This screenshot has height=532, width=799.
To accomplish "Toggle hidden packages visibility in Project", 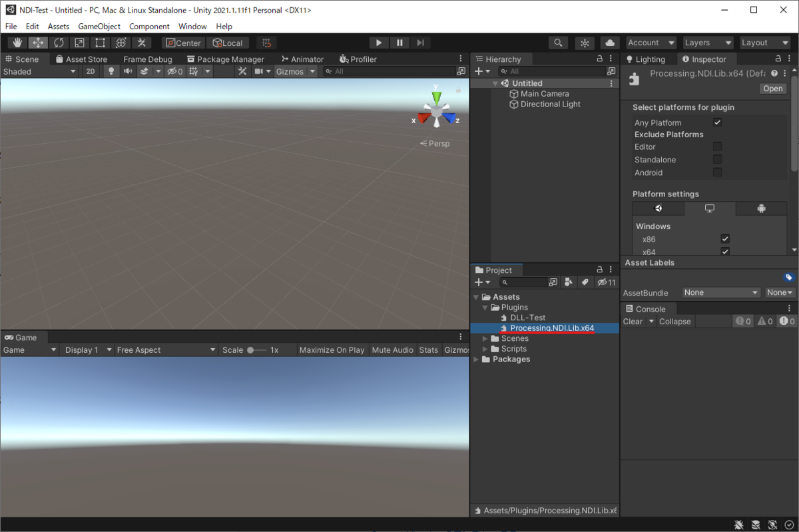I will point(606,282).
